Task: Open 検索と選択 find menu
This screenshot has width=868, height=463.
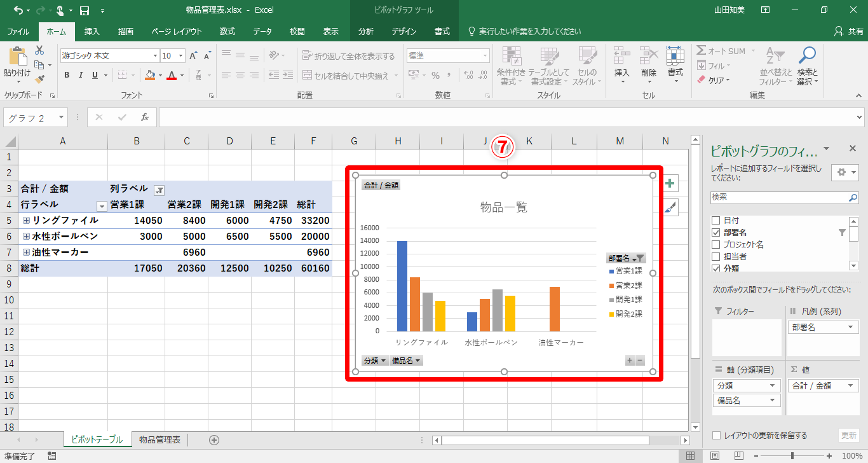Action: (807, 66)
